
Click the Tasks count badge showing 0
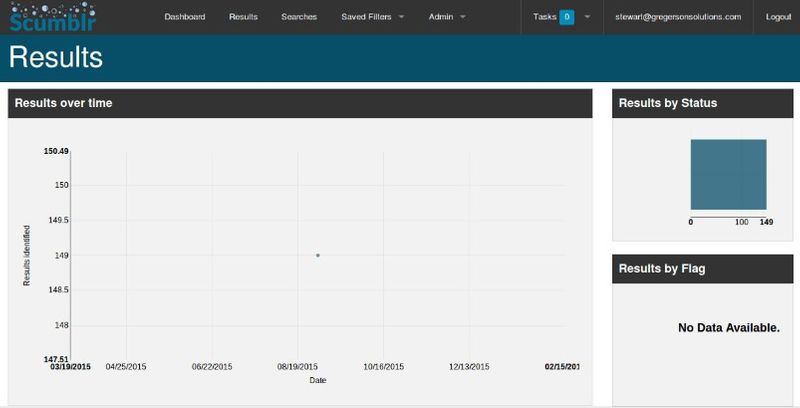[566, 17]
